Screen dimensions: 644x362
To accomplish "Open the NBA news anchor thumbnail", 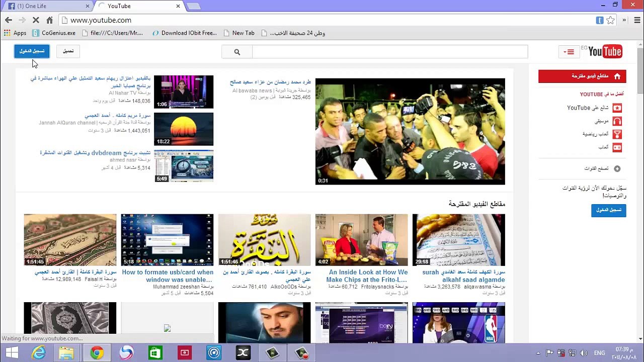I will (459, 322).
